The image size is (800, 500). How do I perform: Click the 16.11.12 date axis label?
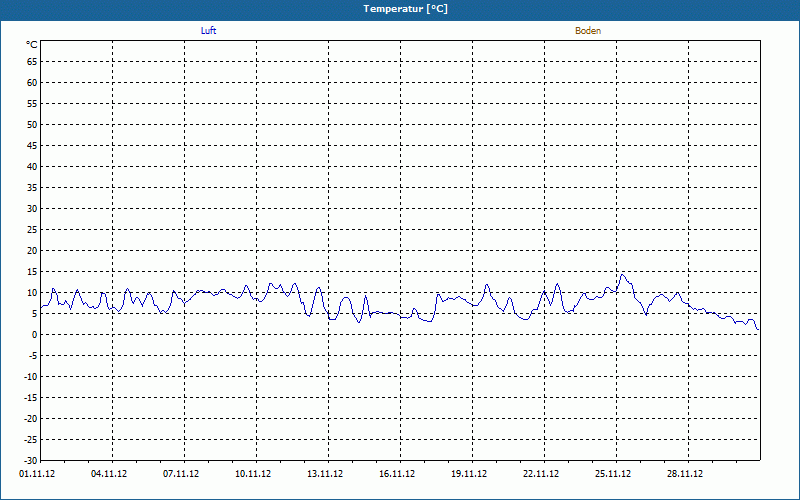[397, 474]
